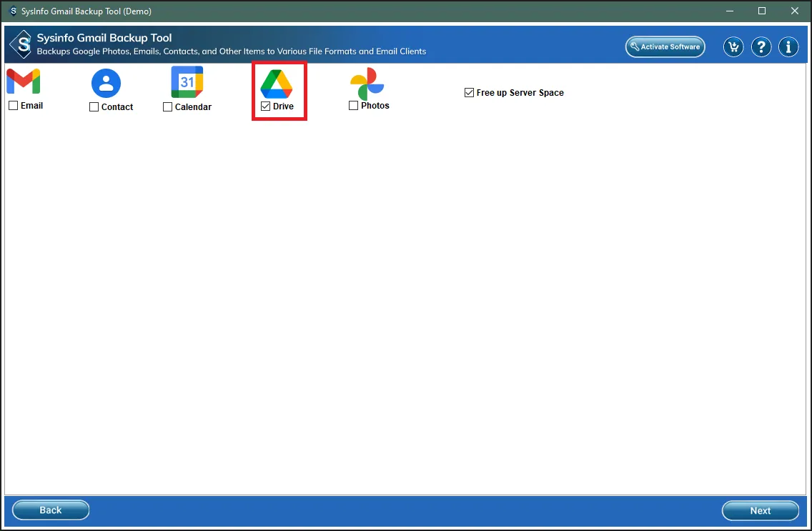
Task: Click the Google Drive triangle icon
Action: click(x=277, y=84)
